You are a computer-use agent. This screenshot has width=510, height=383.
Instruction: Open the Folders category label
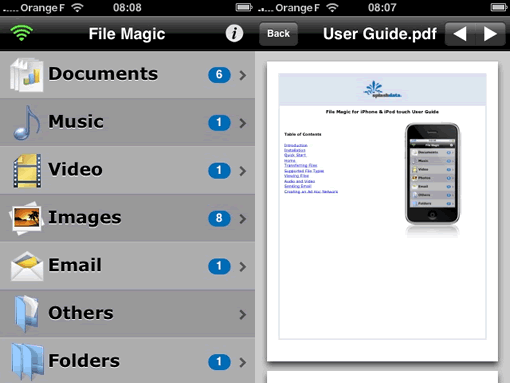84,361
